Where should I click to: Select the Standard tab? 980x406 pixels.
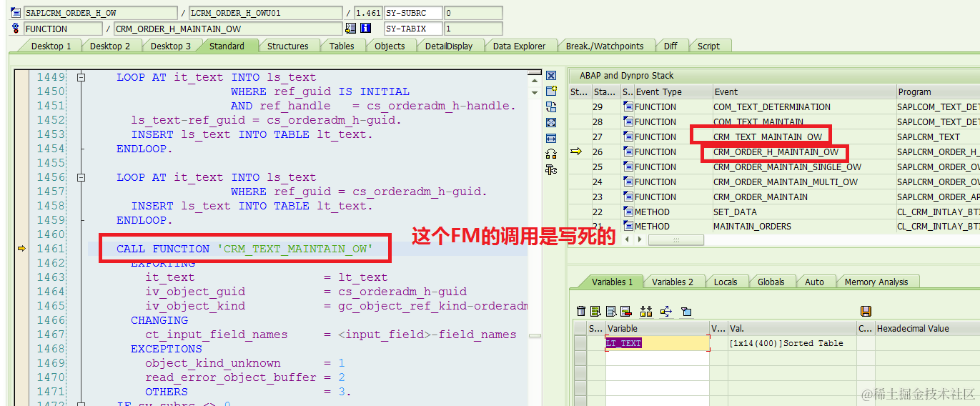227,46
